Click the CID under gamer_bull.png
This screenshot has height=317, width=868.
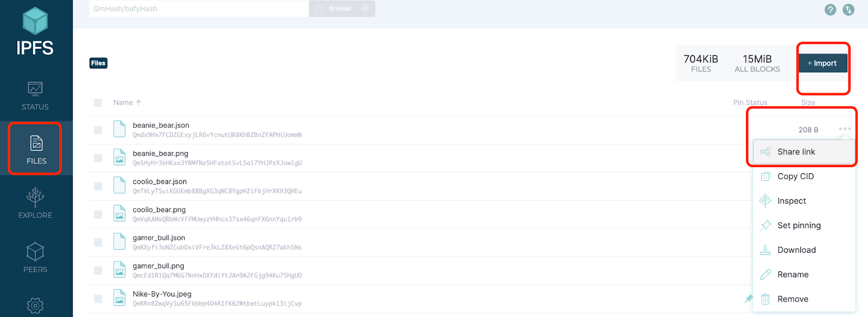(218, 276)
